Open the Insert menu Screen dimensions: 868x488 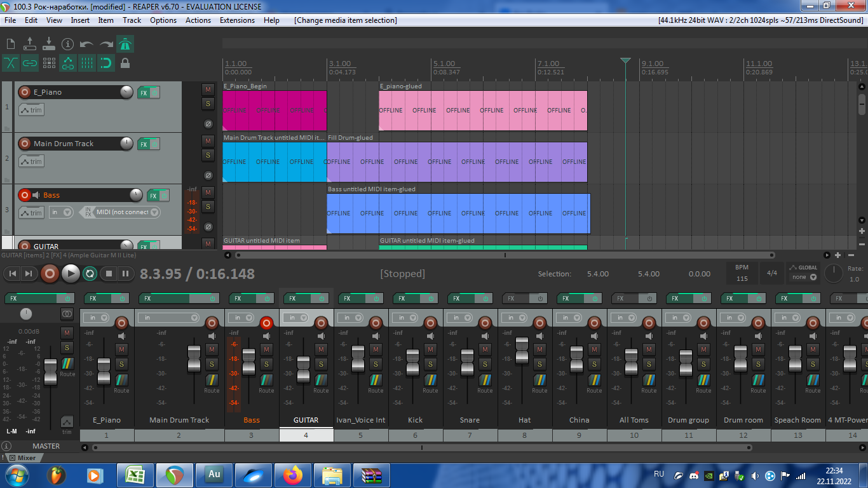coord(80,20)
